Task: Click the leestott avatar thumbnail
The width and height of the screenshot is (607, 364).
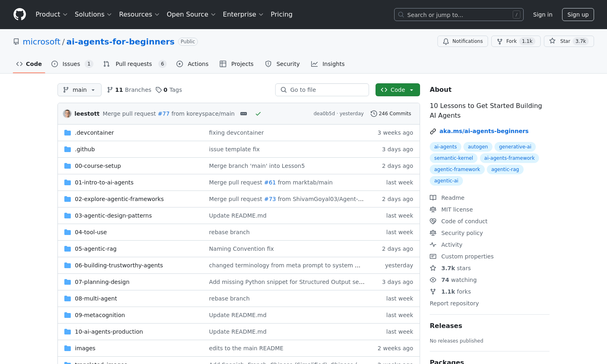Action: point(67,114)
